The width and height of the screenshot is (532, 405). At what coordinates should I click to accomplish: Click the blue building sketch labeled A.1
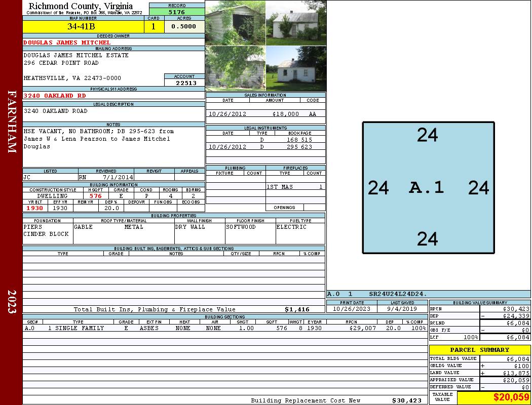pos(428,187)
